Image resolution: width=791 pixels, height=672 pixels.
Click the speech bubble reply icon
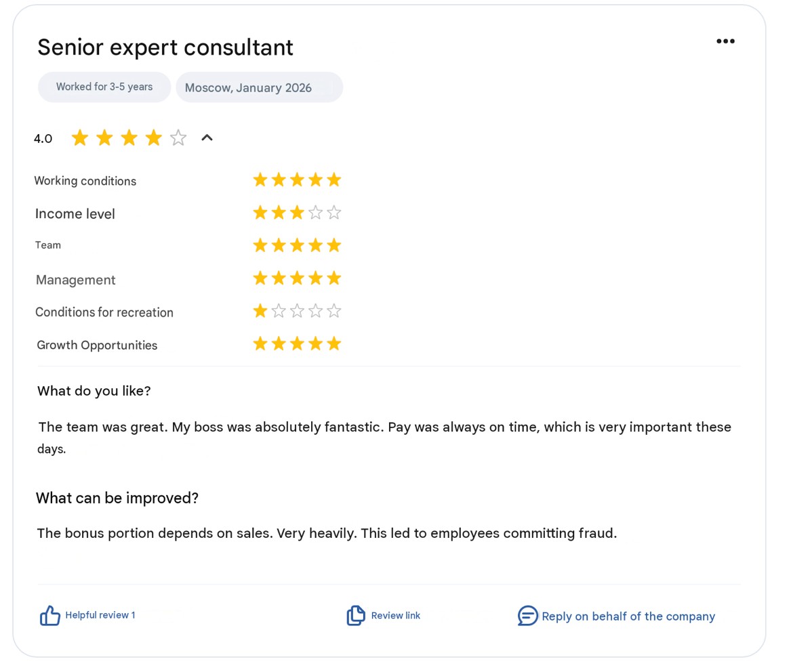[x=527, y=616]
